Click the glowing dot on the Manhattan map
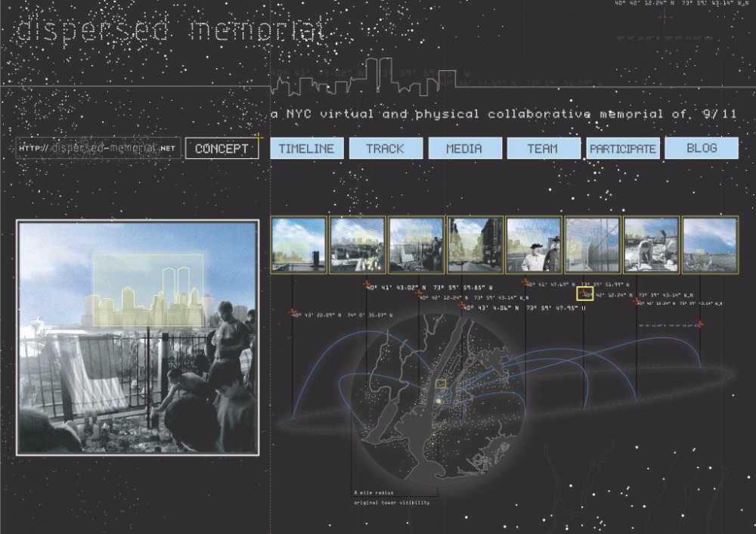756x534 pixels. [x=438, y=401]
